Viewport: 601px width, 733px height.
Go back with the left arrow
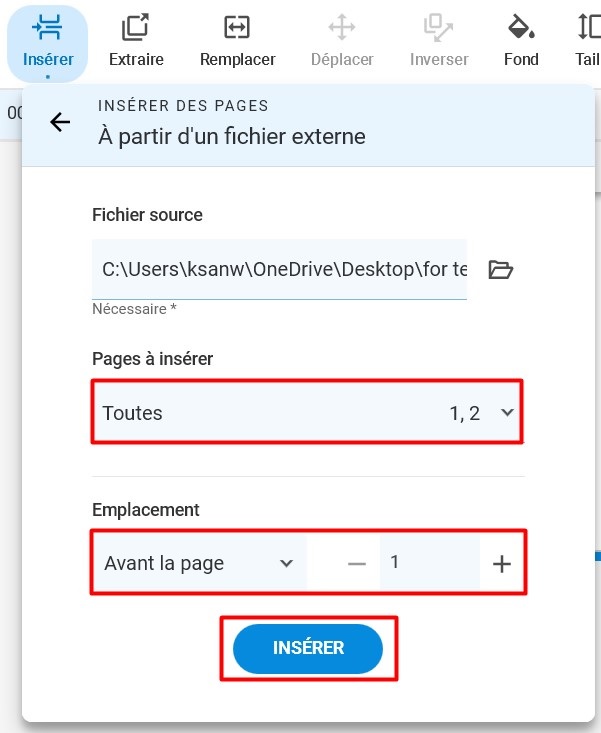[60, 122]
